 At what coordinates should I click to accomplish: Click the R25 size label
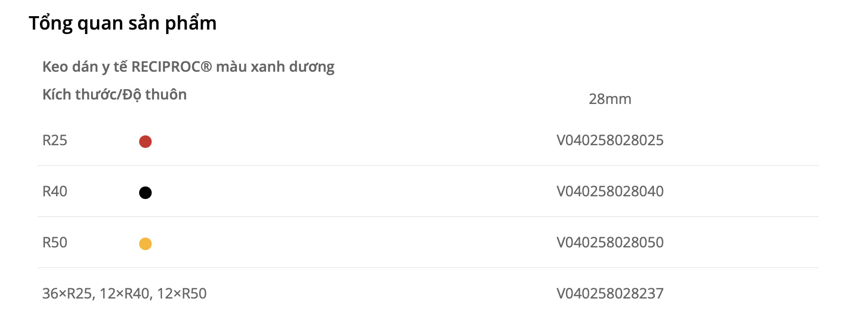pos(55,140)
